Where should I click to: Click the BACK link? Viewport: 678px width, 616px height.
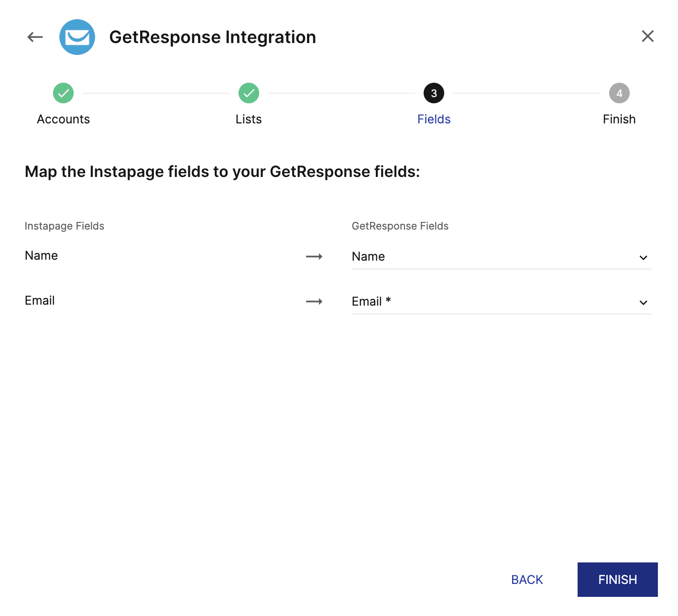click(526, 579)
